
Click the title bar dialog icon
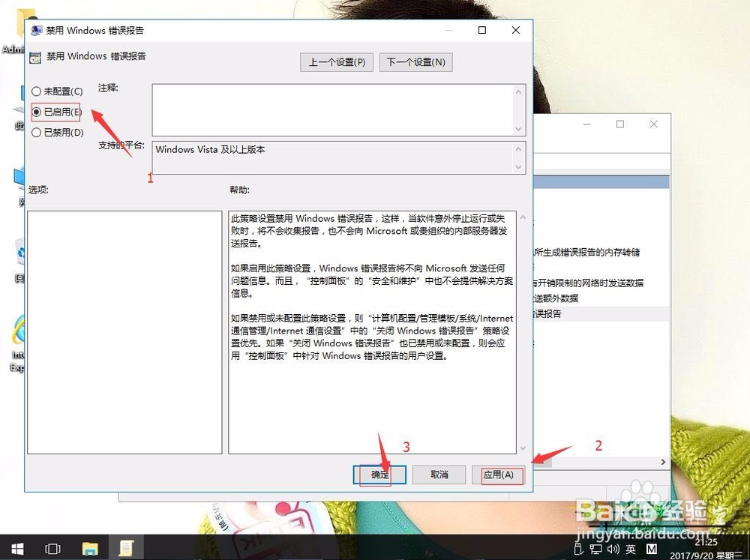(x=36, y=31)
